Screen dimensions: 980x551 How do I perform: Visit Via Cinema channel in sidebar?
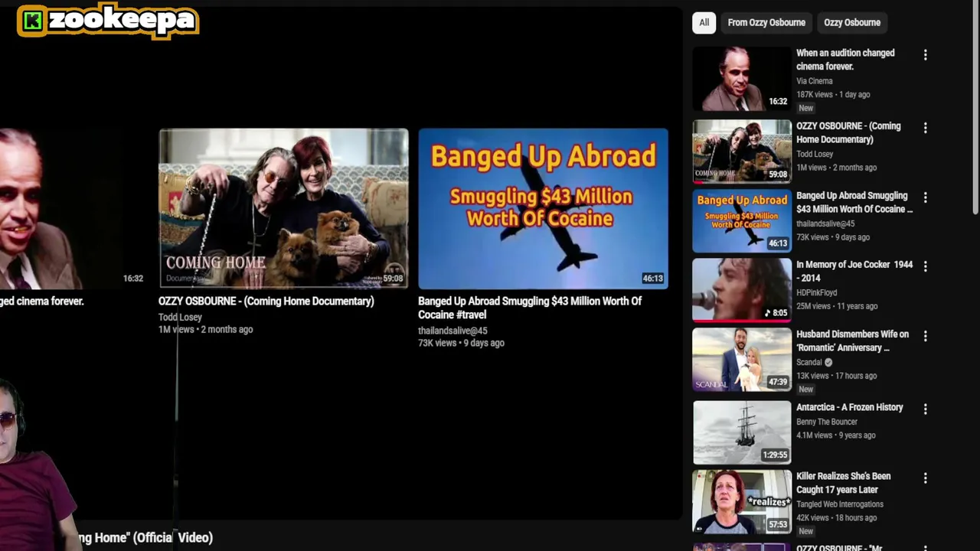(814, 80)
